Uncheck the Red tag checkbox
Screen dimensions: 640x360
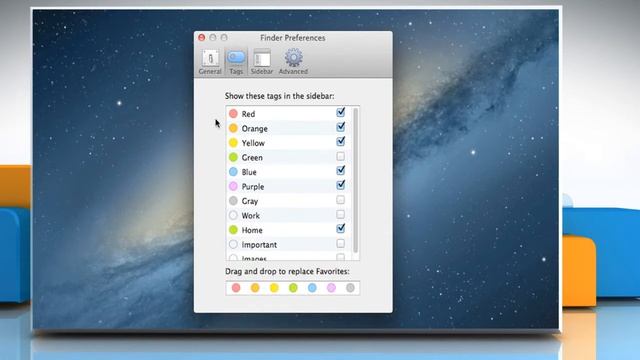(340, 112)
